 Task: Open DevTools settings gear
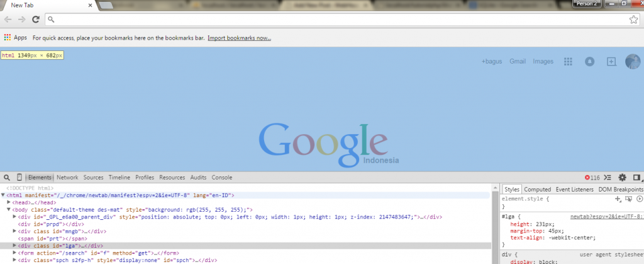pyautogui.click(x=623, y=178)
